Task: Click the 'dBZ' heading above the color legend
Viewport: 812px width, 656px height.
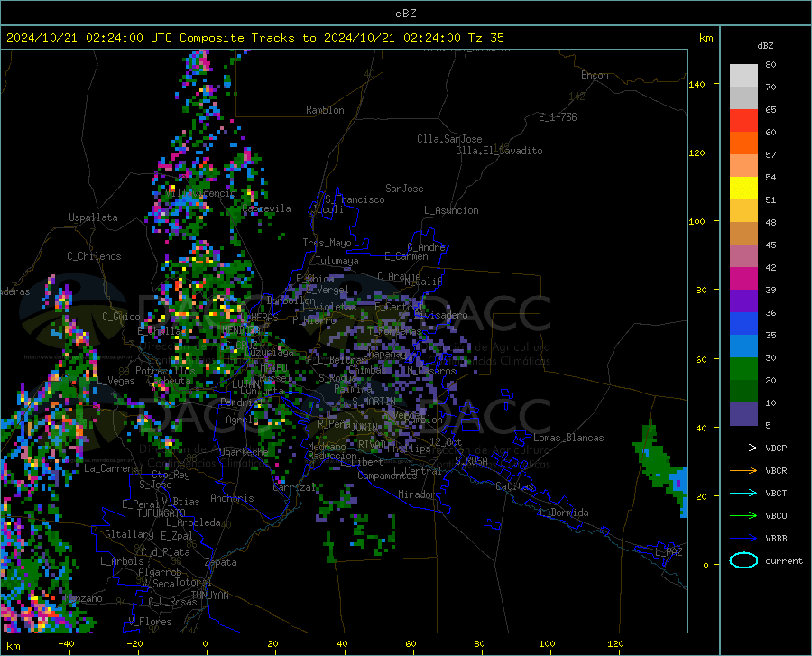Action: point(765,45)
